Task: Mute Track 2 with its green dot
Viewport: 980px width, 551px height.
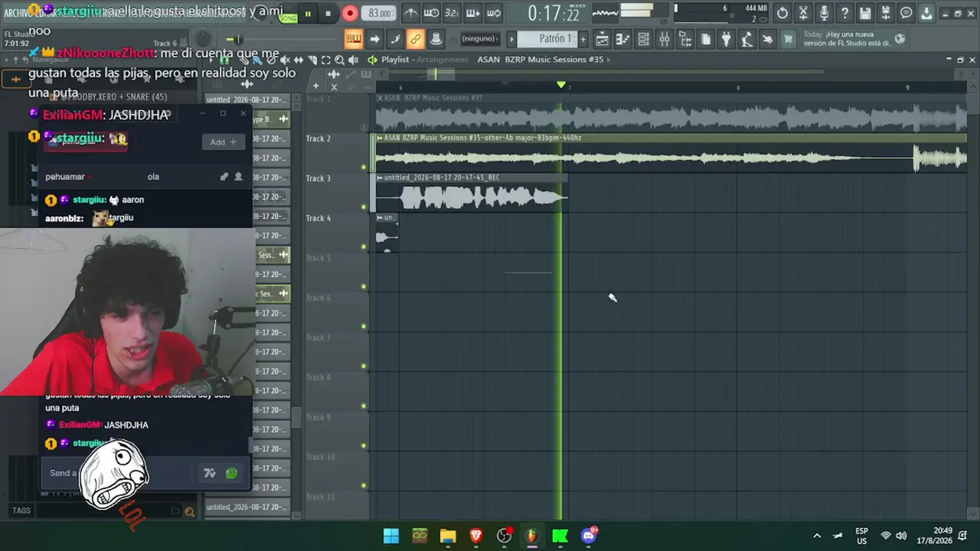Action: click(364, 167)
